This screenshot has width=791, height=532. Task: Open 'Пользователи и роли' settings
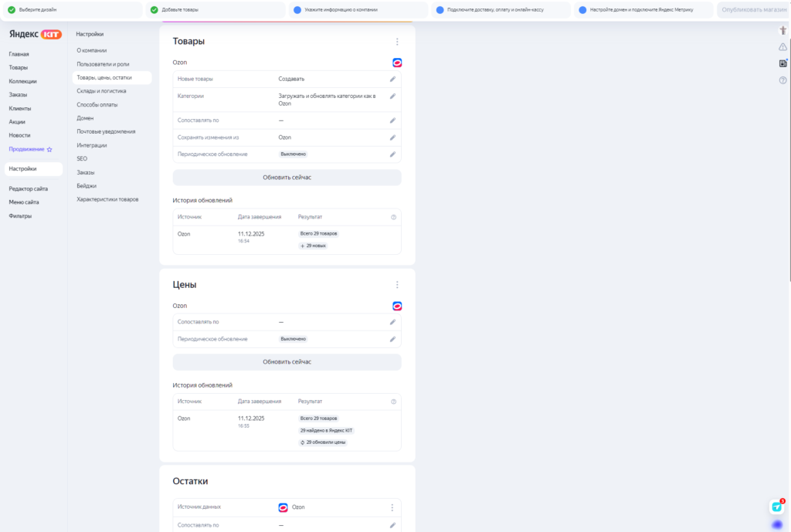click(x=103, y=64)
